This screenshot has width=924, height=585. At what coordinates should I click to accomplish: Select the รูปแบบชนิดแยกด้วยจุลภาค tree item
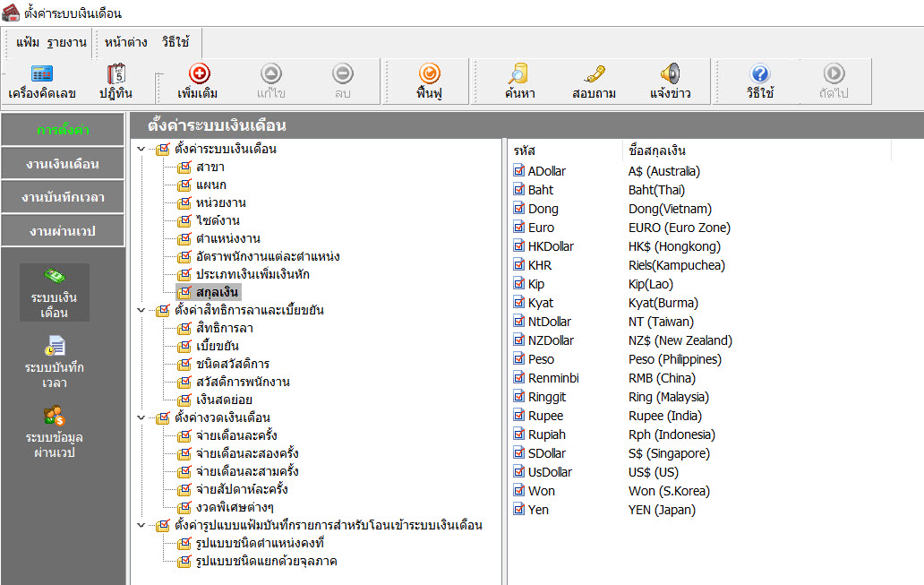(266, 561)
